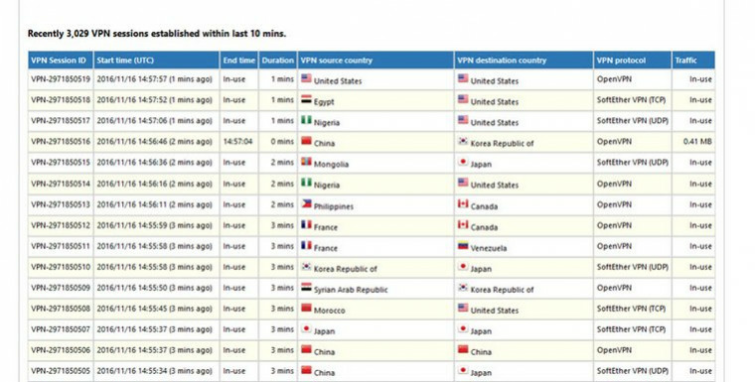Click United States flag in first row source
This screenshot has width=755, height=382.
[x=306, y=78]
